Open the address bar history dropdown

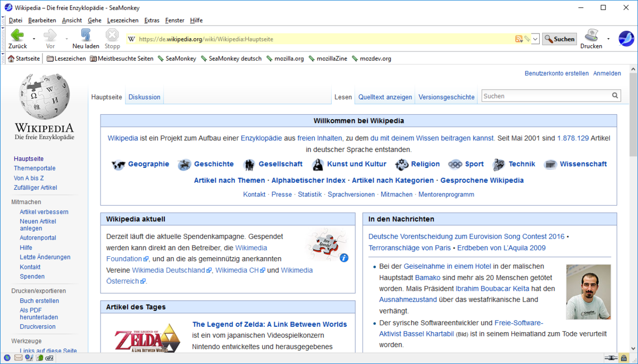535,39
